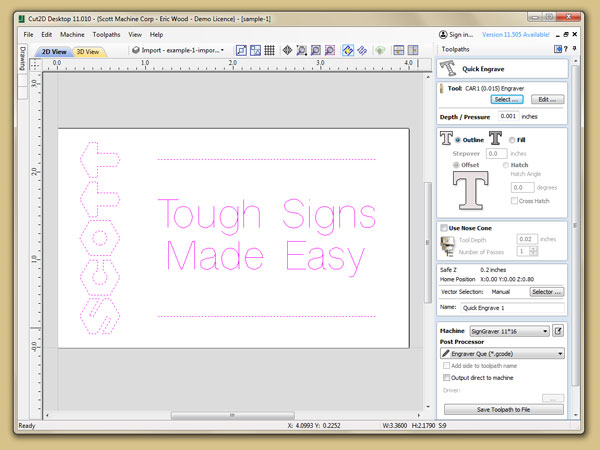Check Output direct to machine
The height and width of the screenshot is (450, 600).
pyautogui.click(x=445, y=378)
